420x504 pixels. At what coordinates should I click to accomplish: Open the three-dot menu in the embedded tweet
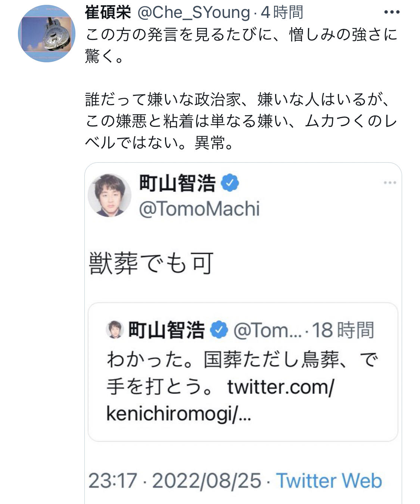390,183
